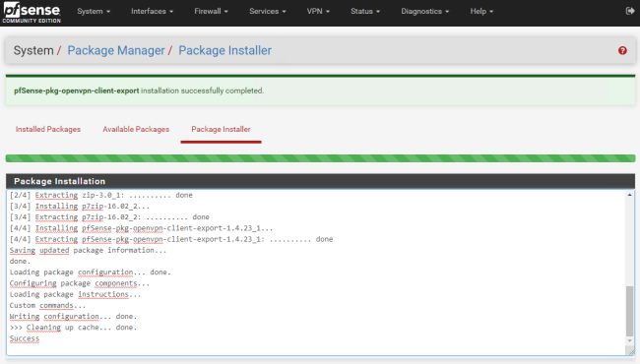Click the log scrollbar up arrow

pyautogui.click(x=630, y=195)
